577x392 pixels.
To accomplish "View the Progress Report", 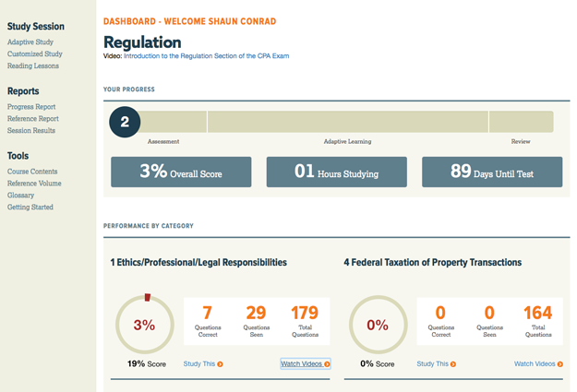I will (31, 107).
